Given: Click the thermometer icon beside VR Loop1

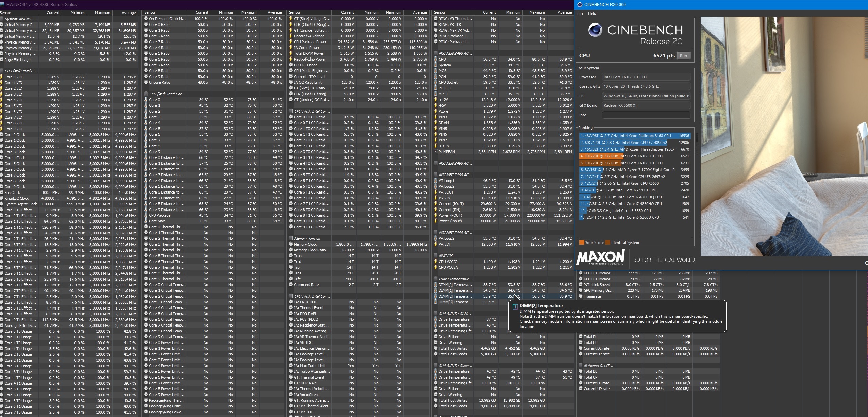Looking at the screenshot, I should pos(436,181).
